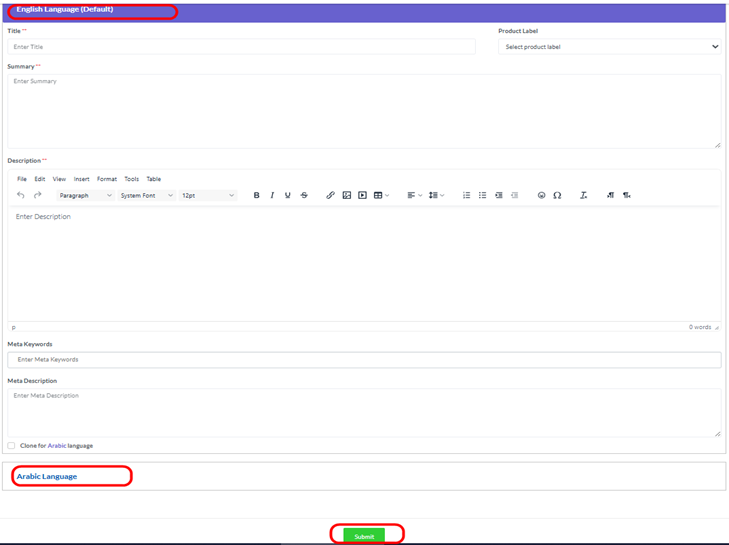729x545 pixels.
Task: Apply italic formatting in the editor
Action: click(272, 196)
